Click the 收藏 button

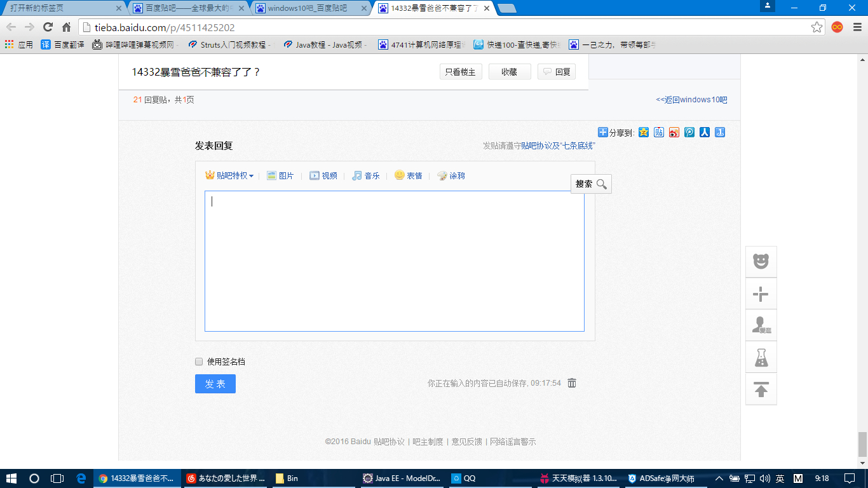[510, 72]
